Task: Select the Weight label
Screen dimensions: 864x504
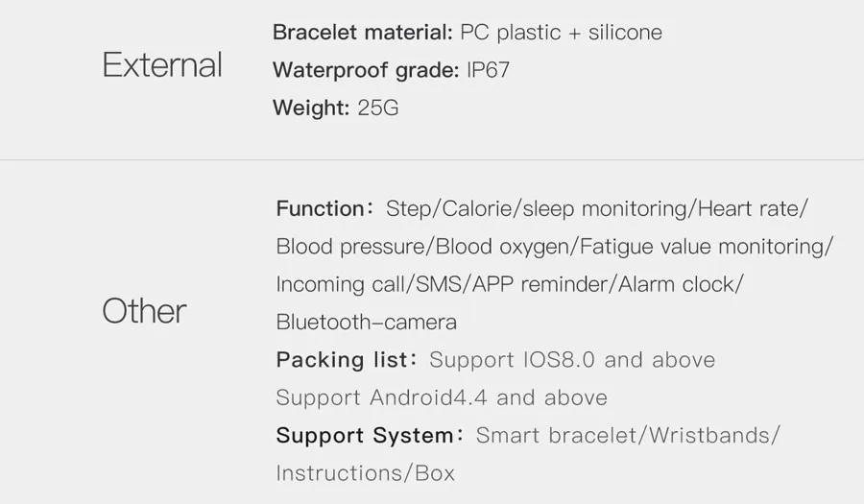Action: pos(311,108)
